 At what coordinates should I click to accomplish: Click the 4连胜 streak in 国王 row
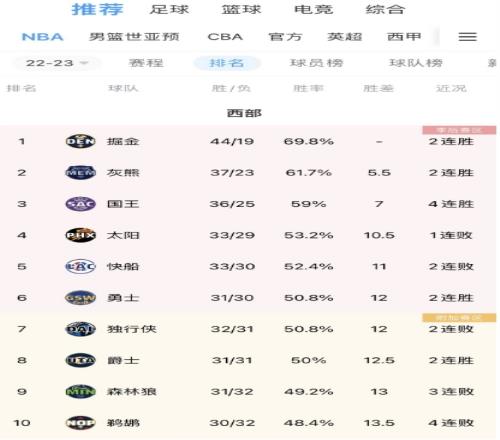pos(451,204)
